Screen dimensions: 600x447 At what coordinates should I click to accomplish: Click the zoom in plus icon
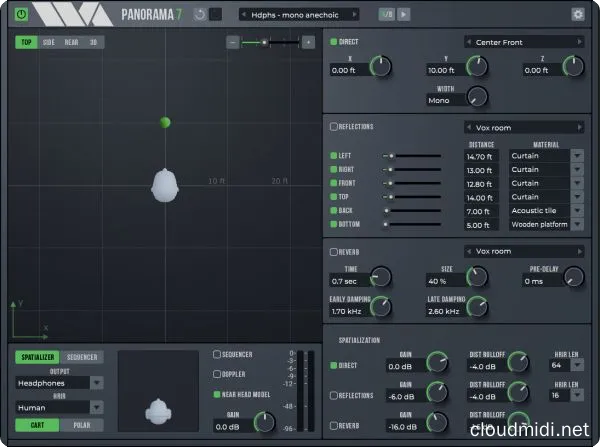point(308,42)
